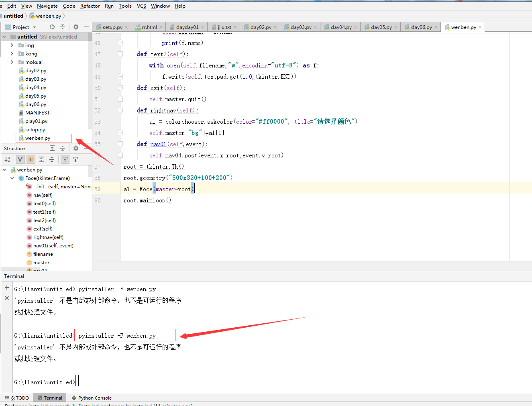Fold the text2 method at line 47

[x=120, y=54]
